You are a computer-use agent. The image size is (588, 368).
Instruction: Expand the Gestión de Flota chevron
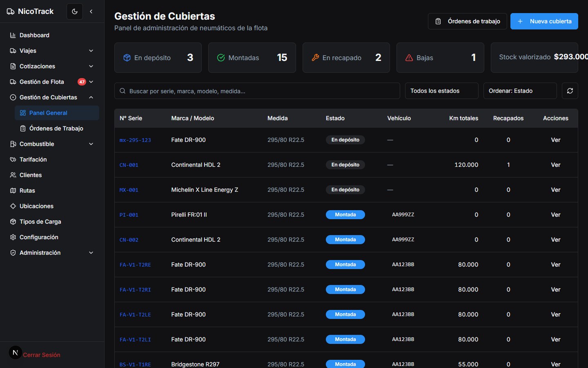[91, 82]
